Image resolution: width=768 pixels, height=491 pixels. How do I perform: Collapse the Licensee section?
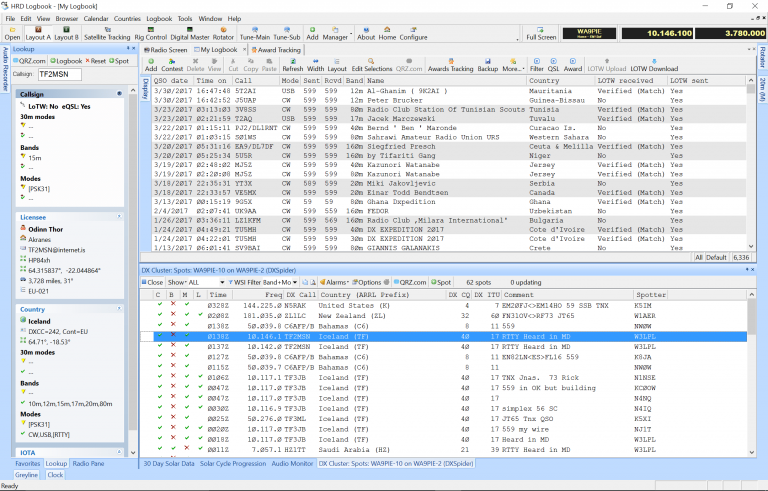[x=119, y=217]
